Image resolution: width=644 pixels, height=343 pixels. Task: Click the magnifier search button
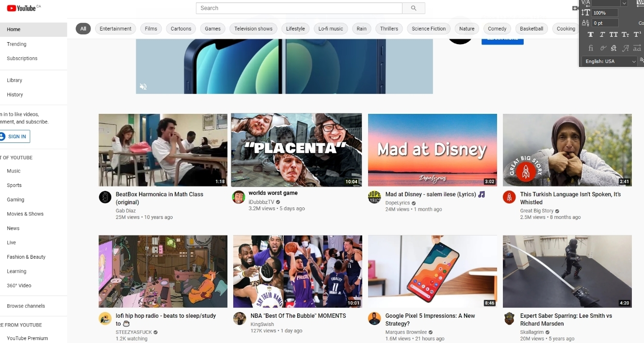click(x=414, y=8)
